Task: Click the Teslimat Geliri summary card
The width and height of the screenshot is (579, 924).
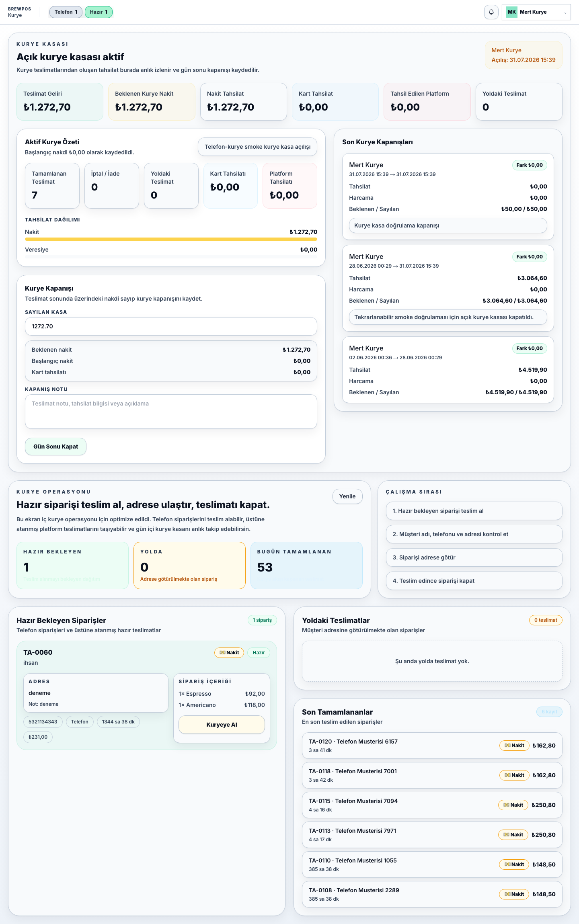Action: pos(60,102)
